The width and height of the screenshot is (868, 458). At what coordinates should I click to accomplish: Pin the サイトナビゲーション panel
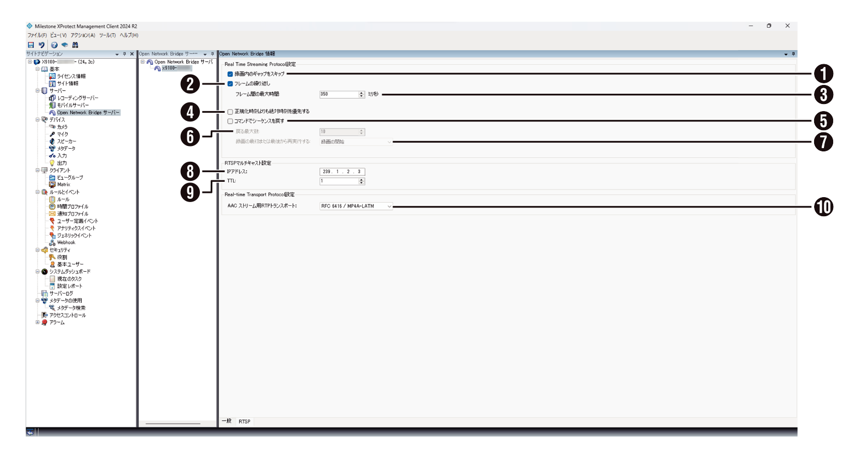(x=124, y=54)
